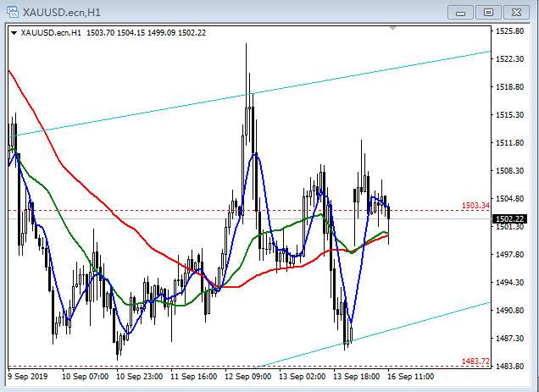The width and height of the screenshot is (539, 392).
Task: Click price scale value 1487.30
Action: click(x=510, y=339)
